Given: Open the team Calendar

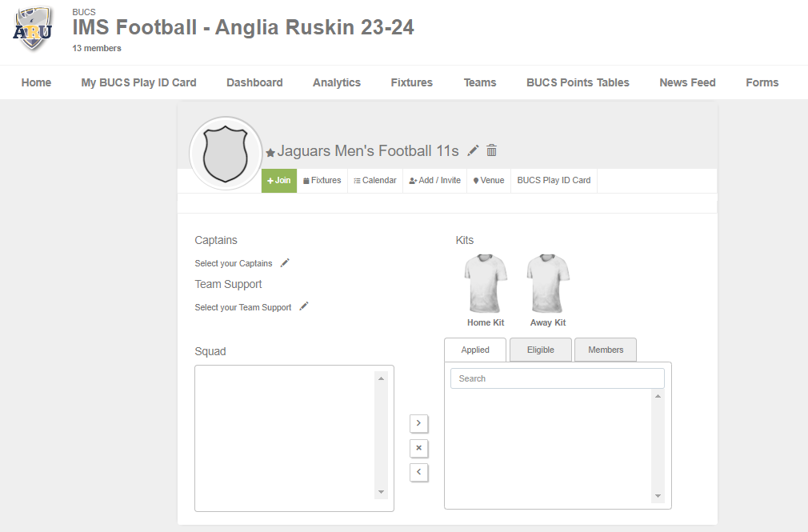Looking at the screenshot, I should pos(375,181).
